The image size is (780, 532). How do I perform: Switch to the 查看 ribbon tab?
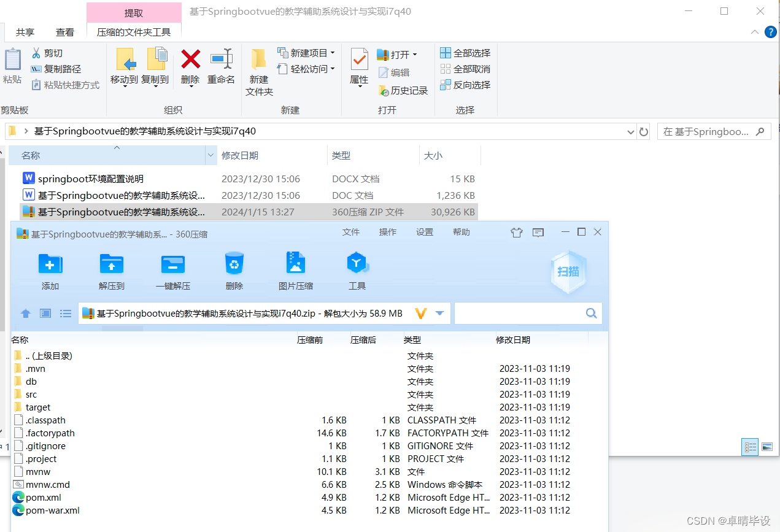coord(64,32)
